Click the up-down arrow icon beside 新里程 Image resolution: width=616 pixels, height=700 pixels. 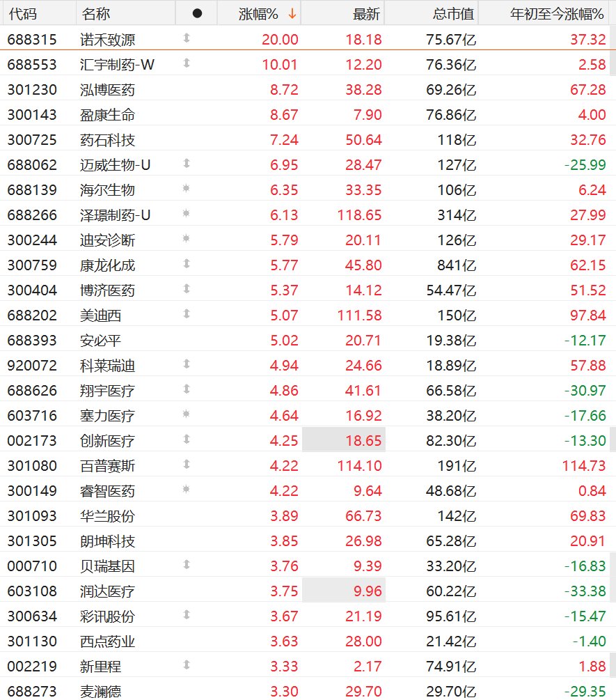point(187,665)
